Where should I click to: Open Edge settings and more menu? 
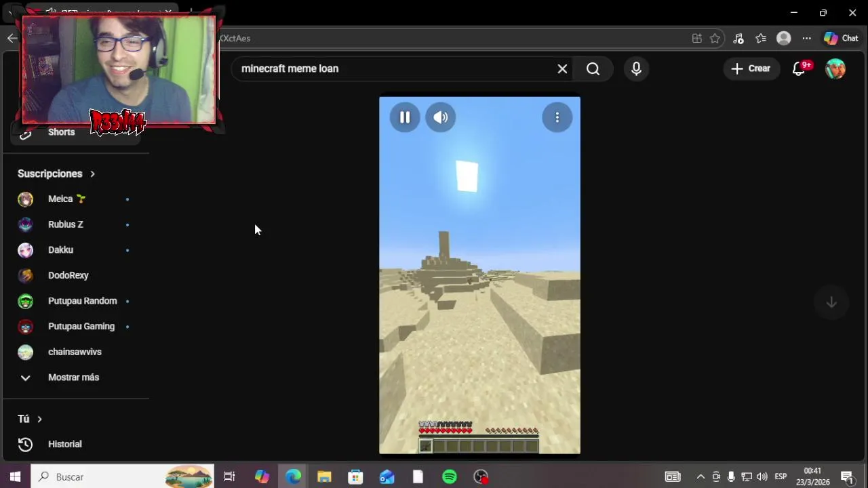click(x=806, y=39)
